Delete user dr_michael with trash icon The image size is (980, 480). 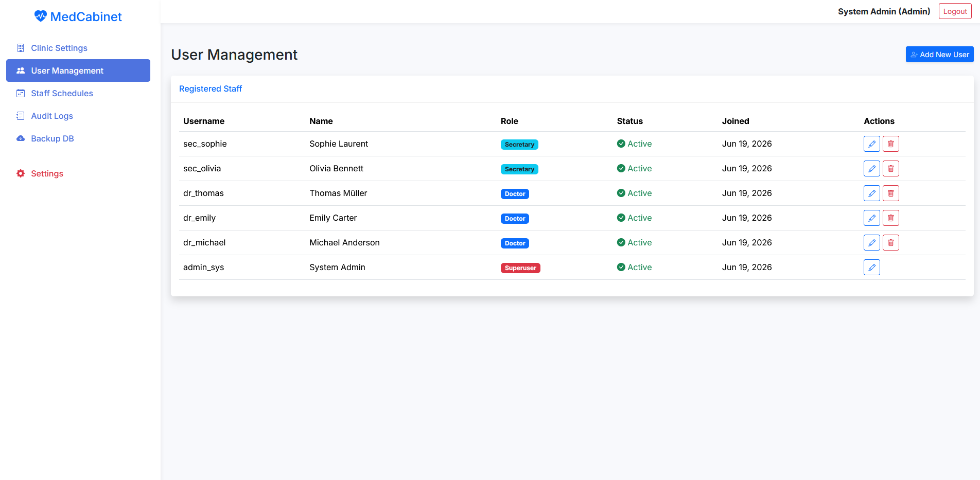(890, 243)
